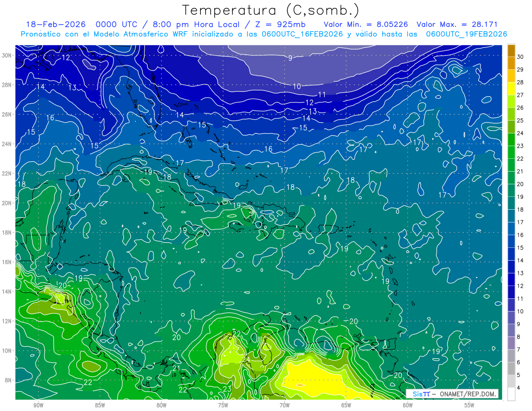532x411 pixels.
Task: Click the "11" contour label on the map
Action: click(322, 94)
